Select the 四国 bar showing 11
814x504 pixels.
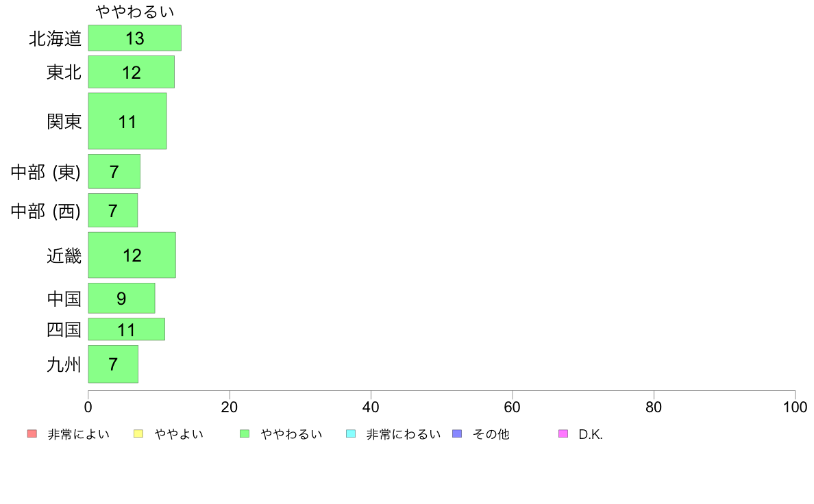click(127, 329)
